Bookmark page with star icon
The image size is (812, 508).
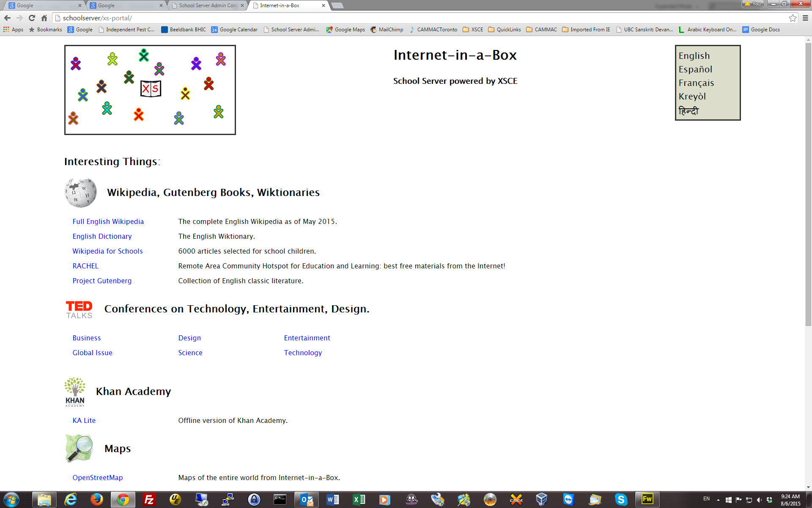(793, 18)
